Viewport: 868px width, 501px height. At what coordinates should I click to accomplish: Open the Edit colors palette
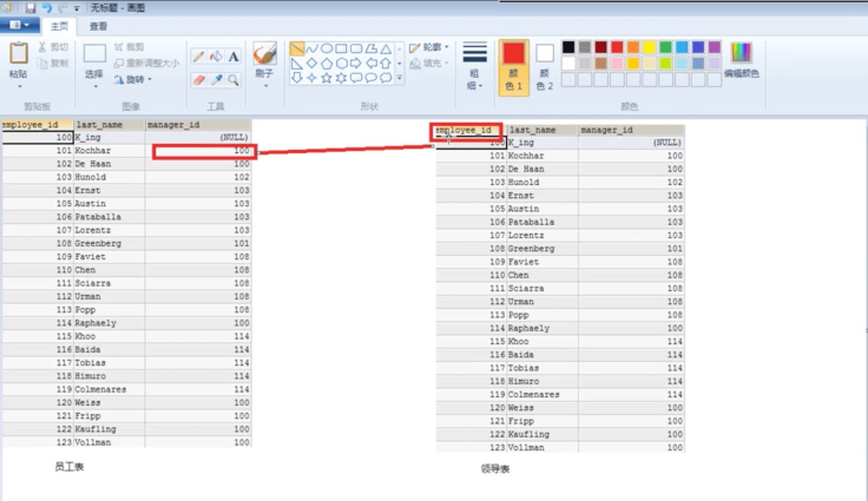(x=741, y=60)
